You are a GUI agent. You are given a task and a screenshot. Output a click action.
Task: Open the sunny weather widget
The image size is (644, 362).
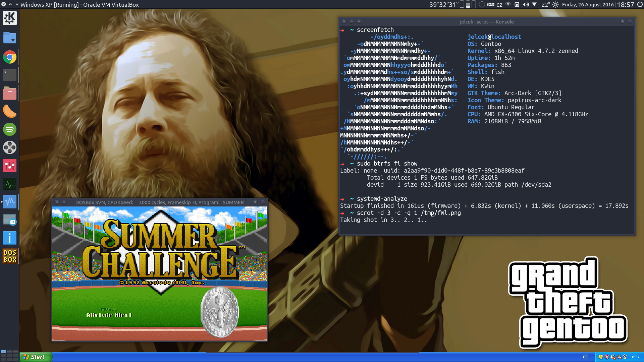coord(555,5)
